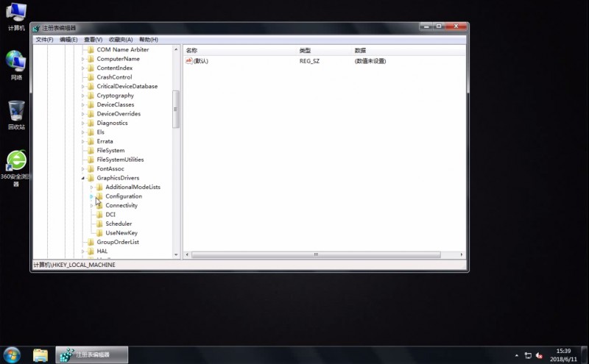Open the File (文件) menu
Screen dimensions: 589x364
[x=44, y=40]
